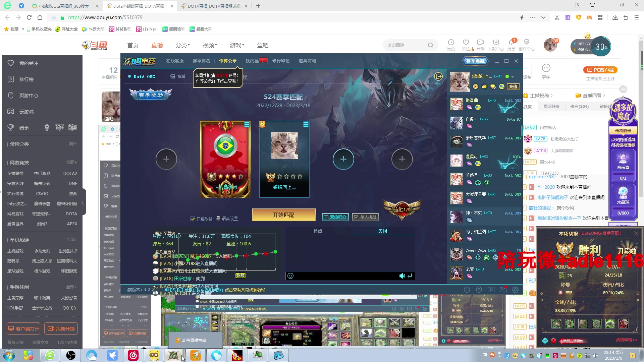Open menu on the cat avatar player card

tap(306, 125)
